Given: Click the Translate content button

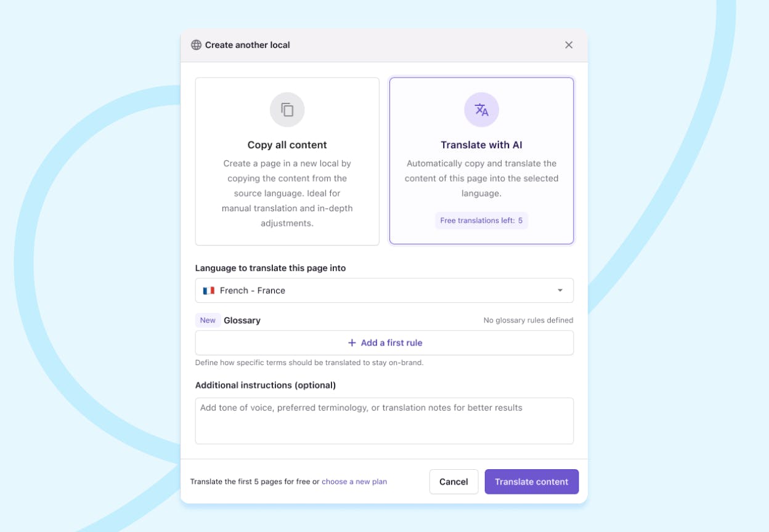Looking at the screenshot, I should (x=531, y=482).
